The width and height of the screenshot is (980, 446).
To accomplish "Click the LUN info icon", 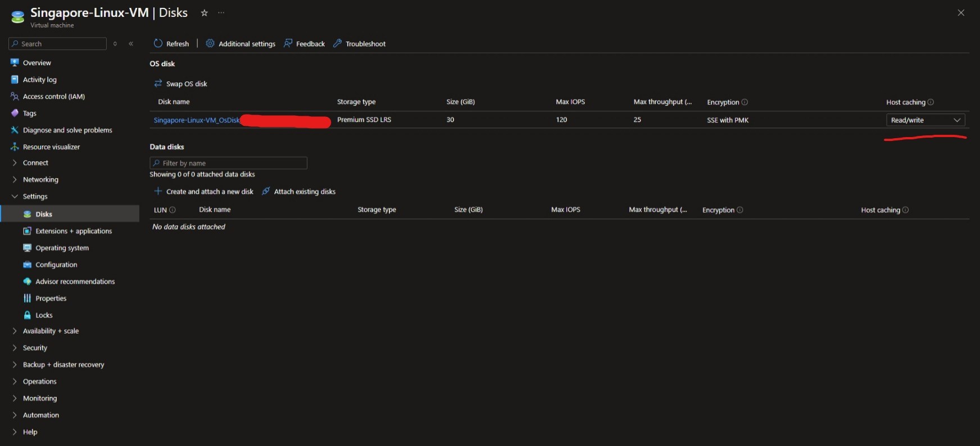I will point(173,210).
